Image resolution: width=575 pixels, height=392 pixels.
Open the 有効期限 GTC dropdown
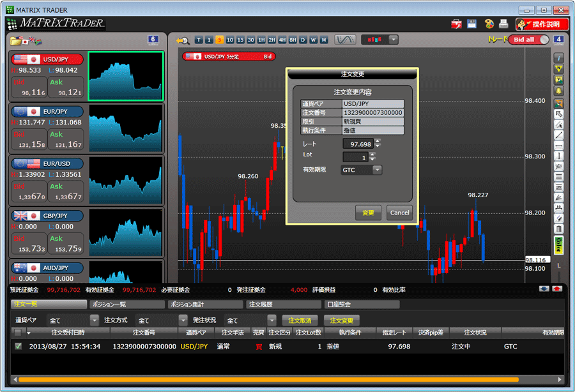(x=377, y=170)
